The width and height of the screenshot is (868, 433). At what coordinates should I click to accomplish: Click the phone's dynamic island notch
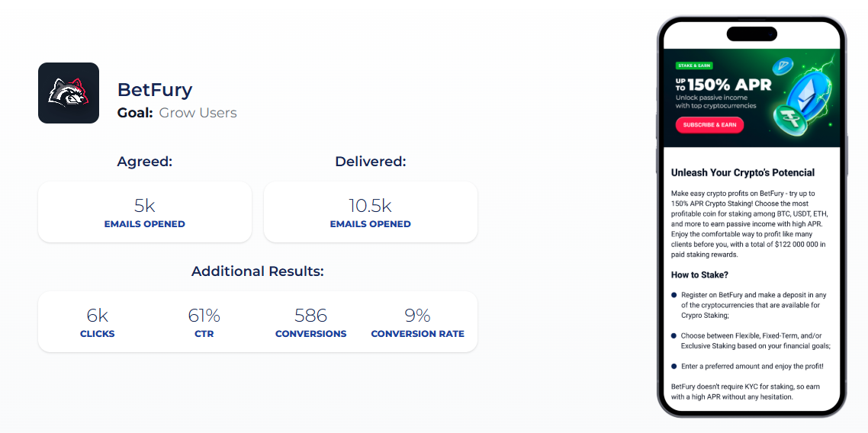pos(751,34)
